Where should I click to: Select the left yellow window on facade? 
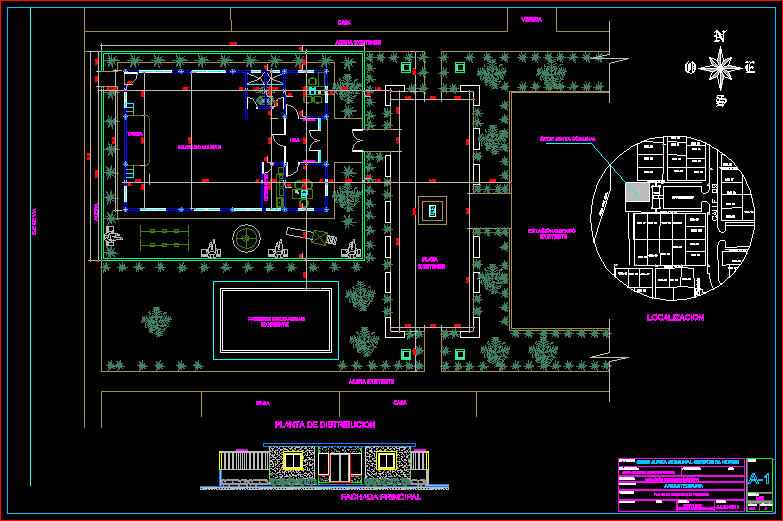click(x=292, y=461)
